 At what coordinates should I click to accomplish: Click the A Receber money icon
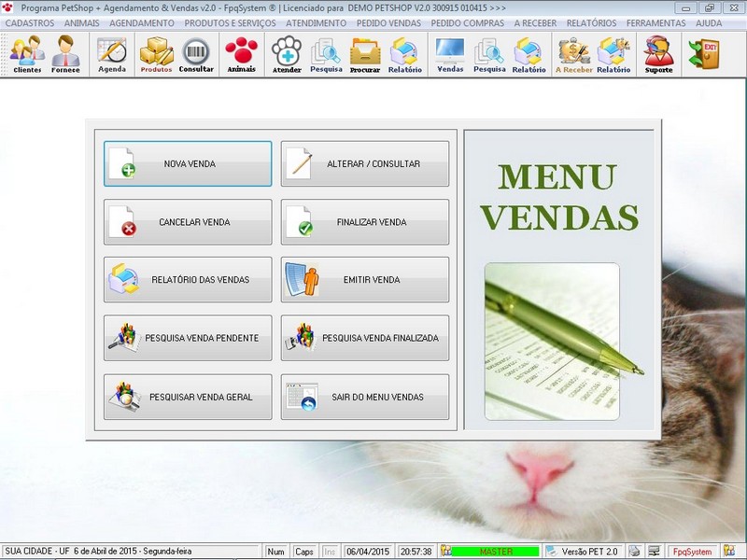click(x=574, y=55)
